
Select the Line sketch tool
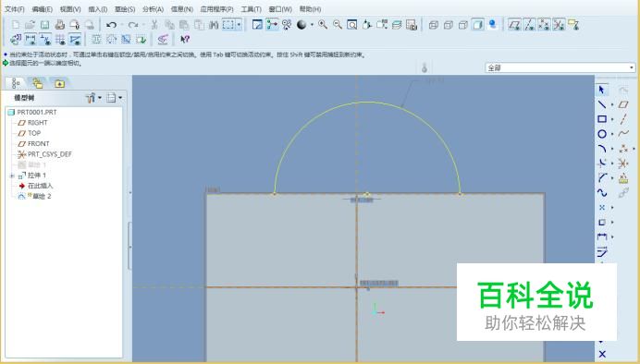pos(602,104)
